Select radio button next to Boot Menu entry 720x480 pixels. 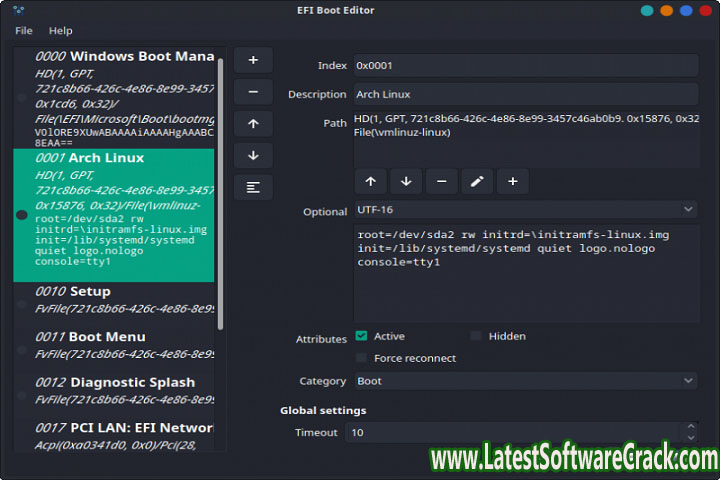pyautogui.click(x=22, y=350)
